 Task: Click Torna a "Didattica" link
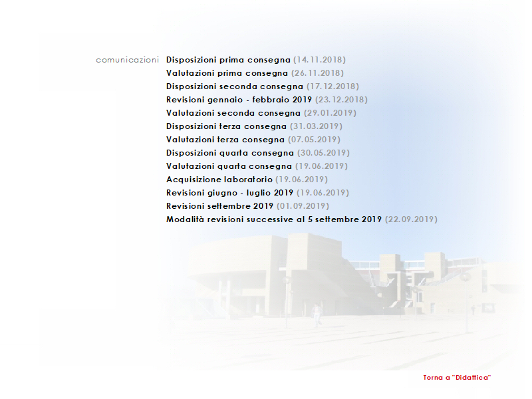[x=457, y=378]
